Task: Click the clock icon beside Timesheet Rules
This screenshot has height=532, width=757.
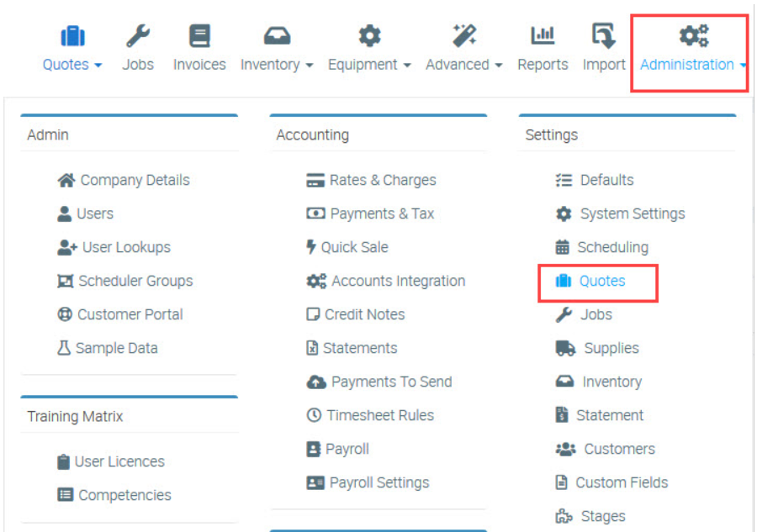Action: pos(314,415)
